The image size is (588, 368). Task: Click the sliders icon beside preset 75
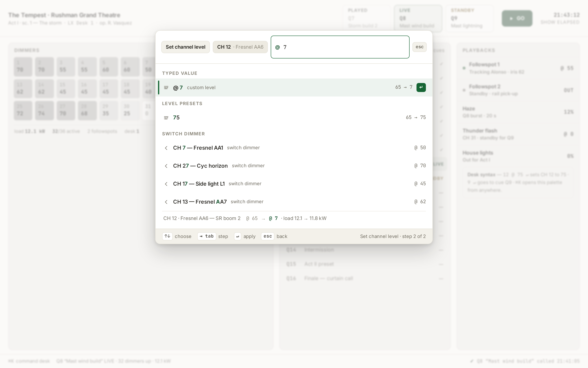166,118
